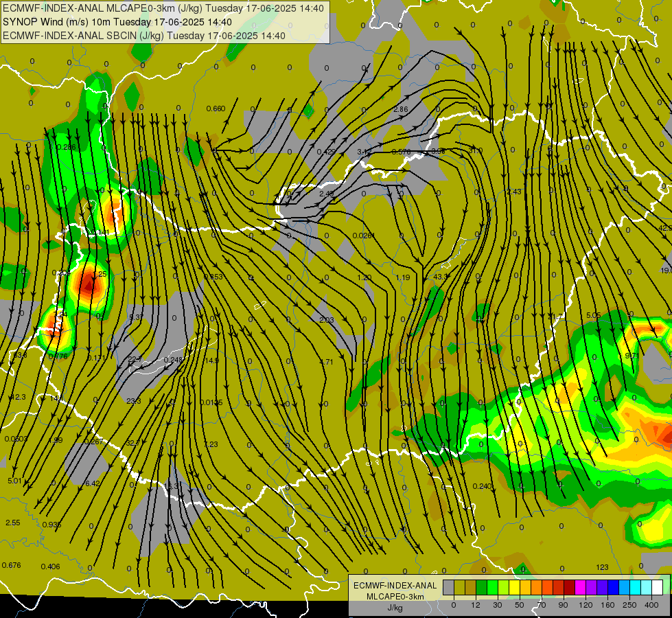Click the legend scale label '30'
This screenshot has width=672, height=618.
coord(497,605)
